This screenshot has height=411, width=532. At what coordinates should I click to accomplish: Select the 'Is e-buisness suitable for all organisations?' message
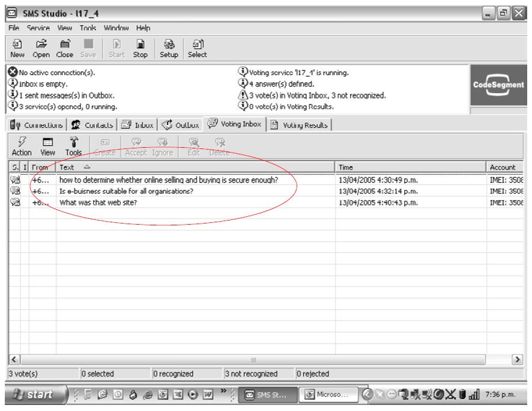click(x=126, y=191)
